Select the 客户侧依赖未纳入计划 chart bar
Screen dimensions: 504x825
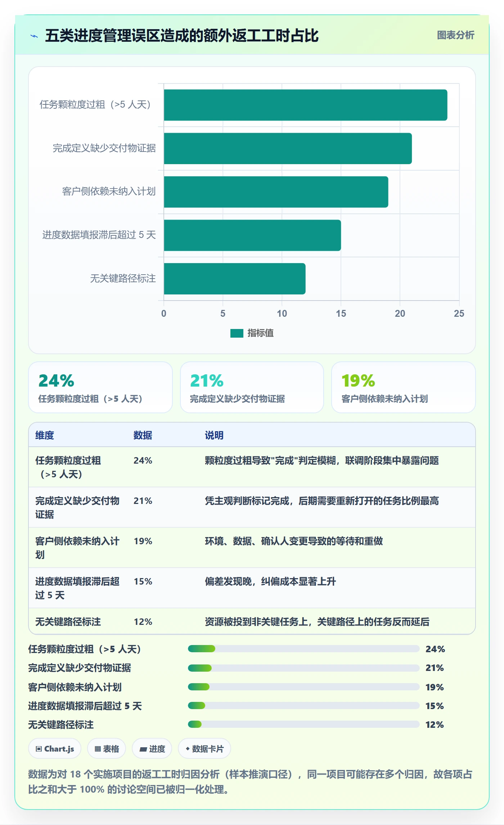tap(276, 192)
